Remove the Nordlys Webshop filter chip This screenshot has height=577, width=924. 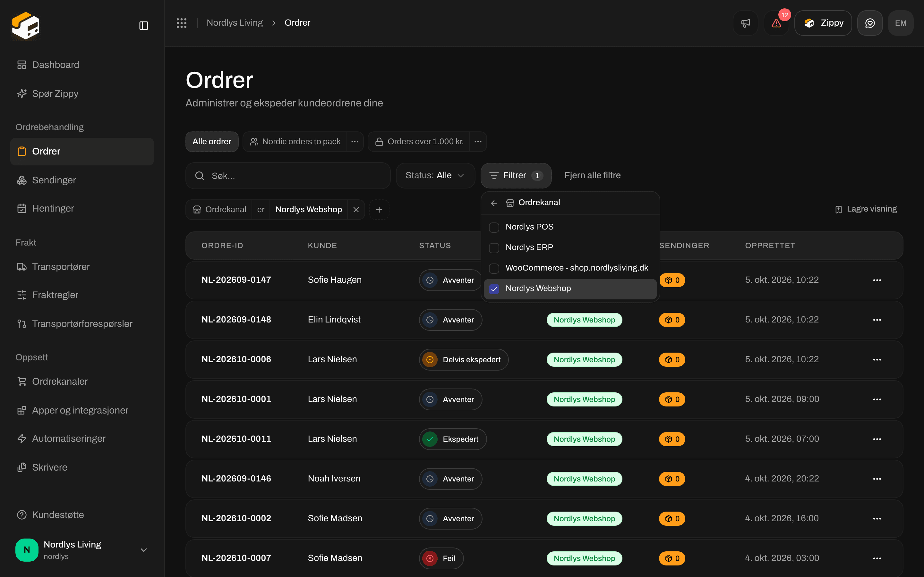(x=356, y=210)
